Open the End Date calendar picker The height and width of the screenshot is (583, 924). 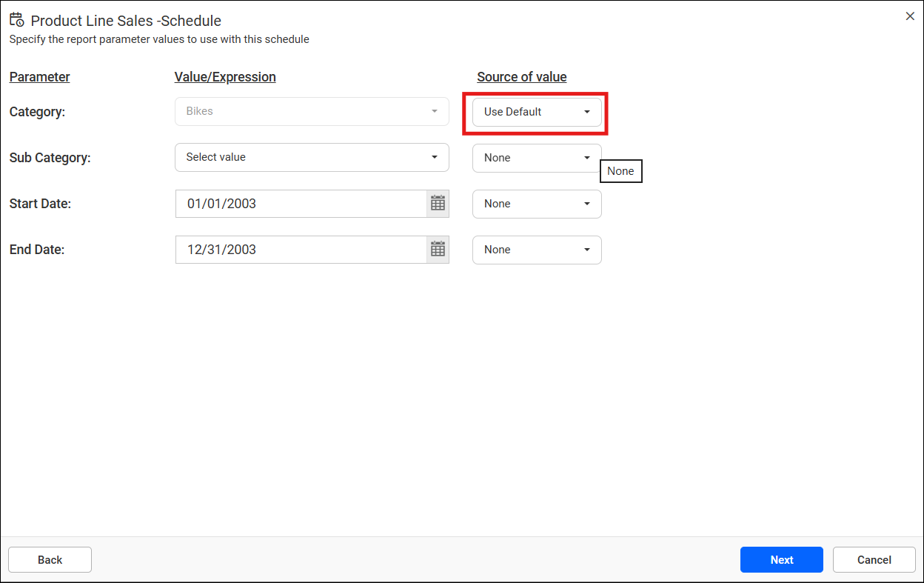coord(438,250)
